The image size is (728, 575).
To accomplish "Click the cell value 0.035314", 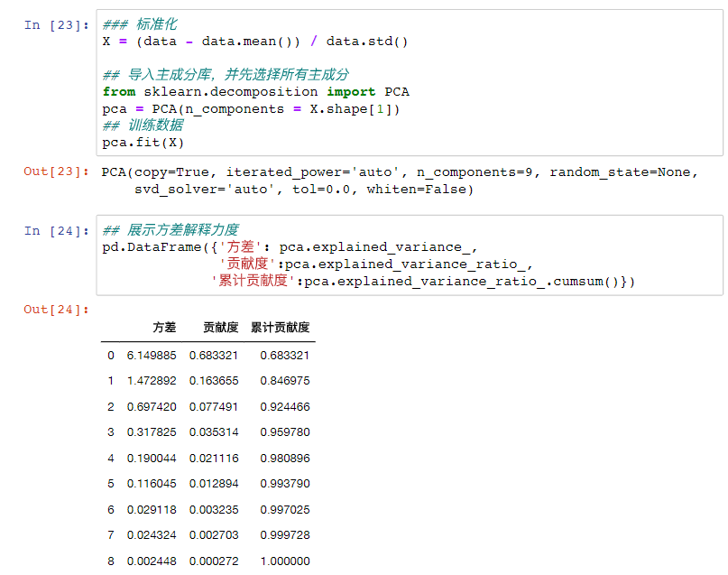I will click(x=214, y=432).
